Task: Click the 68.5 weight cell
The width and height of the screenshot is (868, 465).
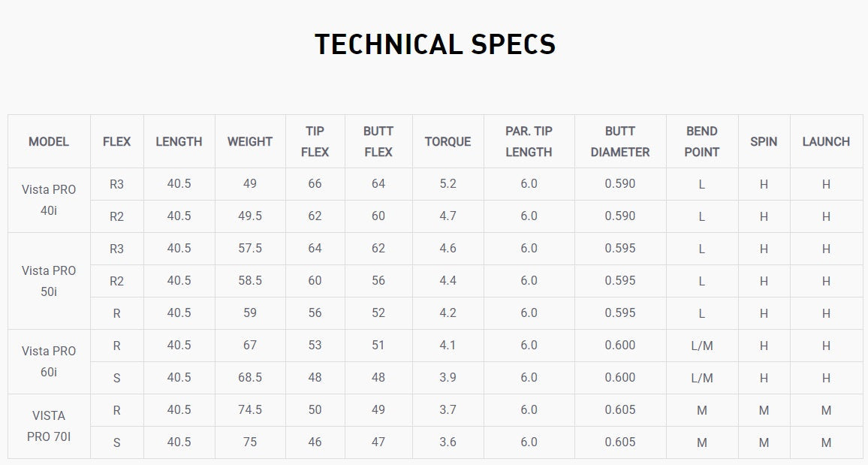Action: pos(250,378)
